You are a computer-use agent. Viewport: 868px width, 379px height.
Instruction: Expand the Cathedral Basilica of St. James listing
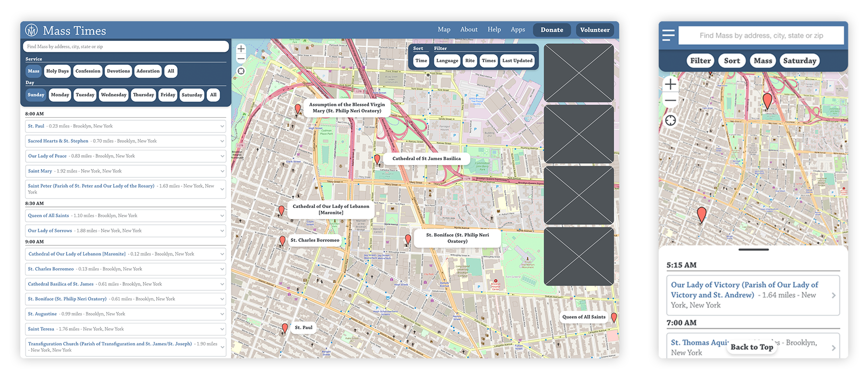pos(222,284)
